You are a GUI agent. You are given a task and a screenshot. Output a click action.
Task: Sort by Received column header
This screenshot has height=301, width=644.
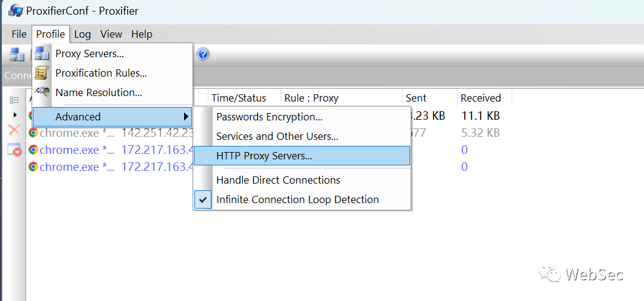point(484,99)
